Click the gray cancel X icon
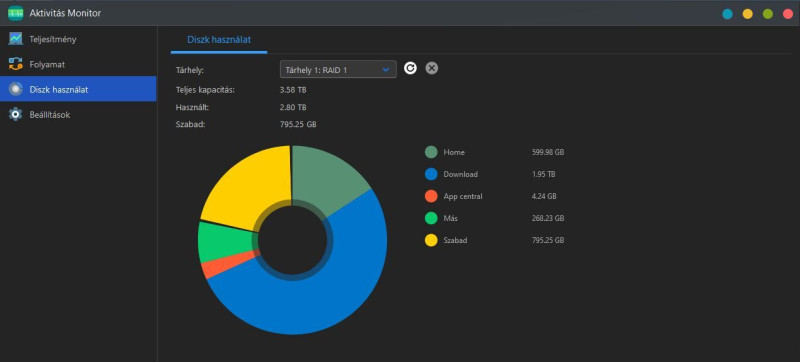This screenshot has height=362, width=800. 432,68
